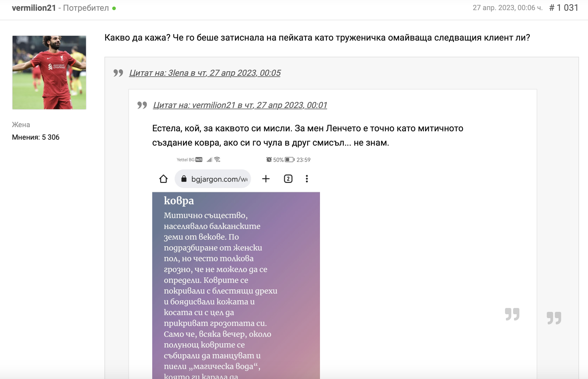
Task: Click the battery indicator in phone status bar
Action: pos(289,160)
